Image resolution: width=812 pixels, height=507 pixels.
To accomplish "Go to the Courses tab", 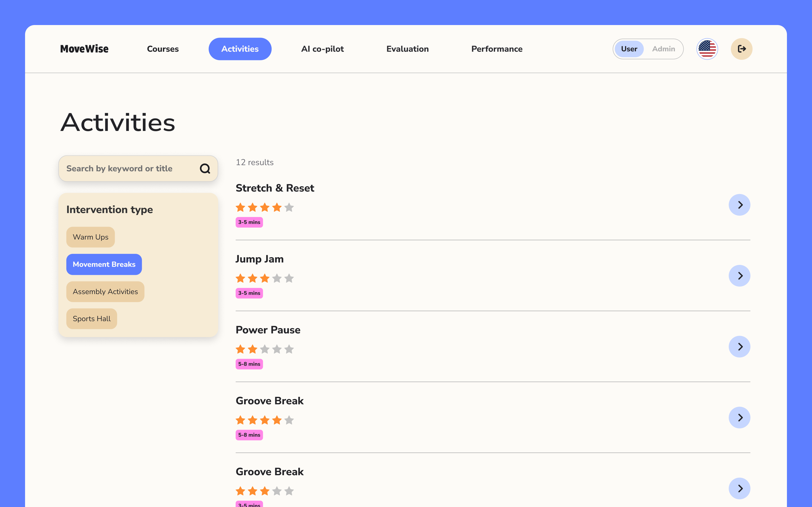I will click(x=163, y=49).
